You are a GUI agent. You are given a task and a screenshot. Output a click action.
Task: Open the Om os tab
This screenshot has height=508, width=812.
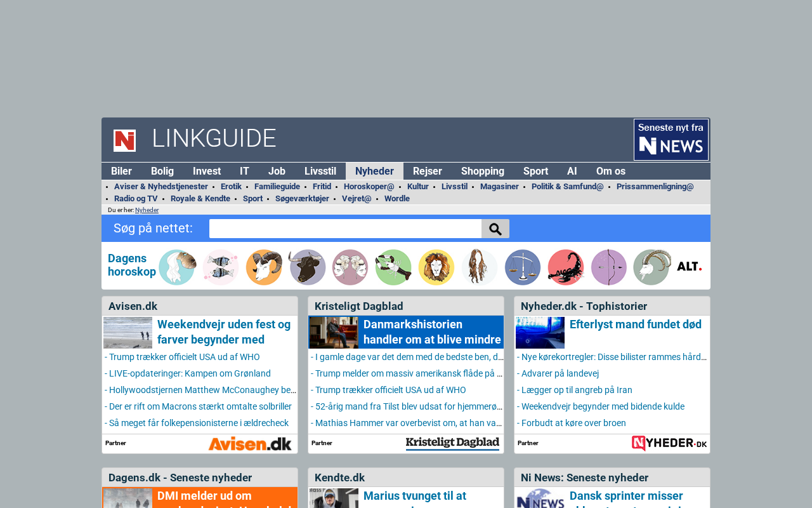pyautogui.click(x=611, y=171)
